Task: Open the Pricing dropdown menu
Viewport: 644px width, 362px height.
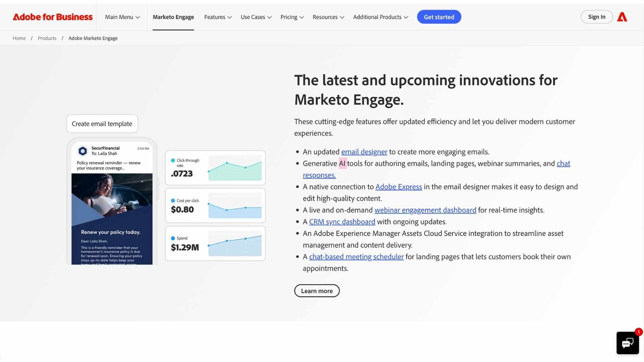Action: tap(292, 17)
